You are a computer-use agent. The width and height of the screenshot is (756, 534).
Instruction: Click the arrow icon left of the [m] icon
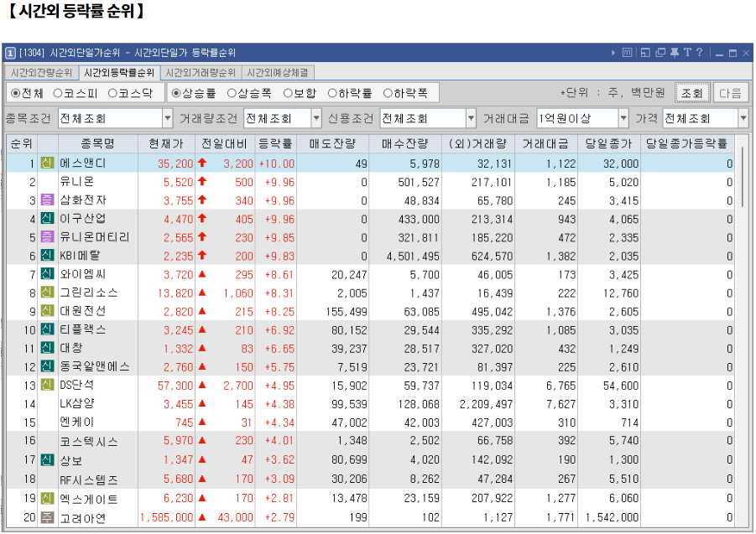[613, 52]
